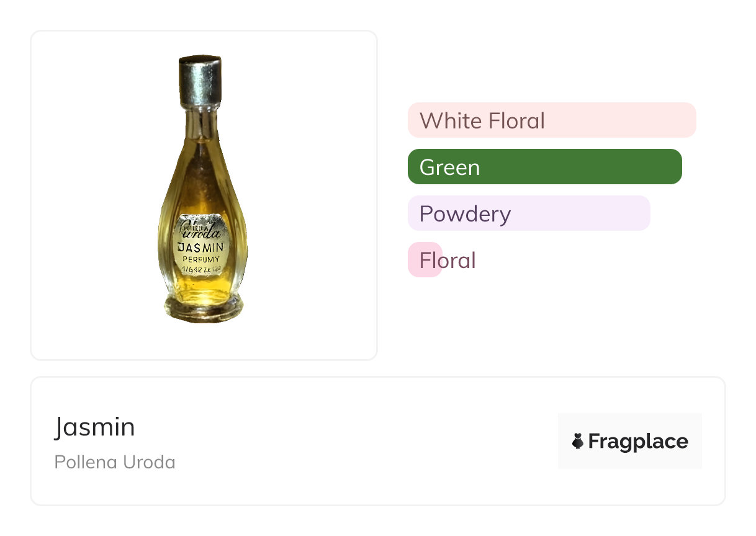Click the amber liquid above the label
This screenshot has height=536, width=756.
pyautogui.click(x=200, y=180)
